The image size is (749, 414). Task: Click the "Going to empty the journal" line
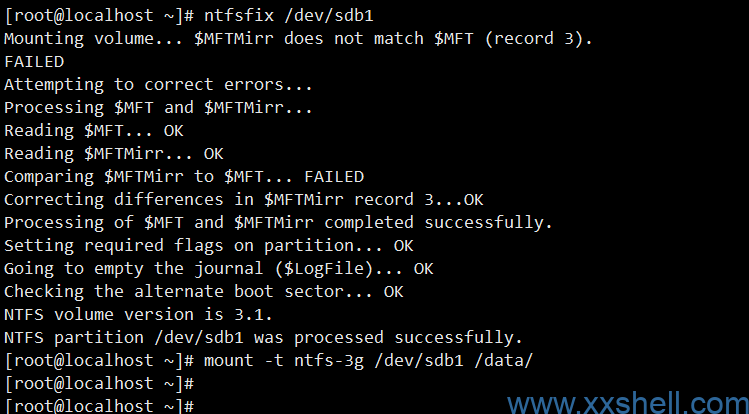[x=218, y=268]
